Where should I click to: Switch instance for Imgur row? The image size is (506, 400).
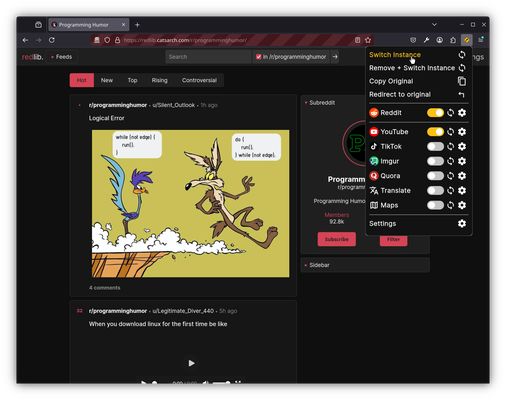coord(450,161)
